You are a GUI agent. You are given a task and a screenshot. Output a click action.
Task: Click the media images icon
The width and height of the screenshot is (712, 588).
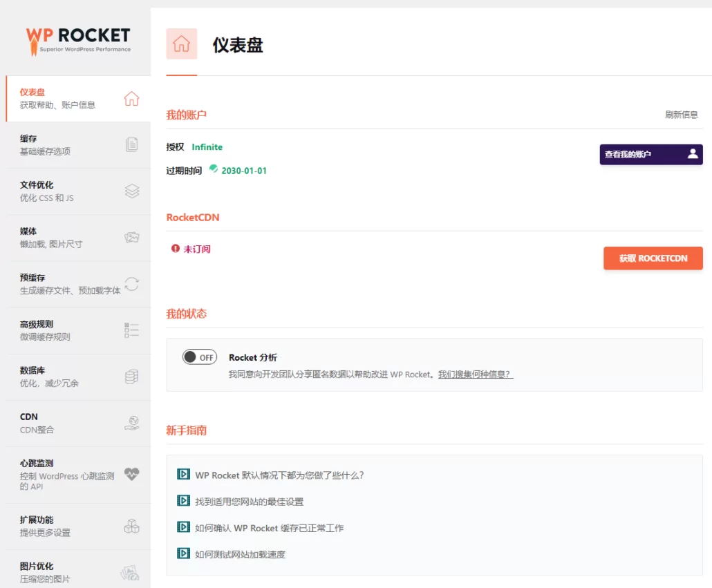coord(131,237)
